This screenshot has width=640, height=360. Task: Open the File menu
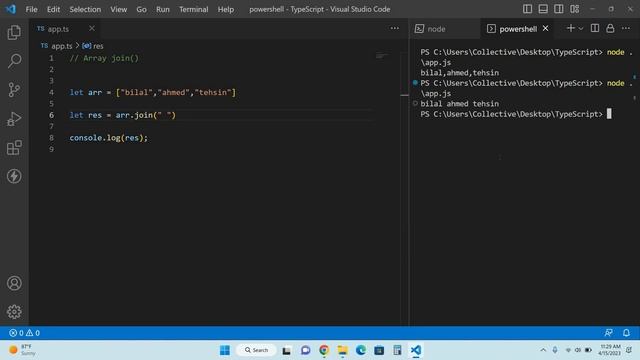point(31,9)
